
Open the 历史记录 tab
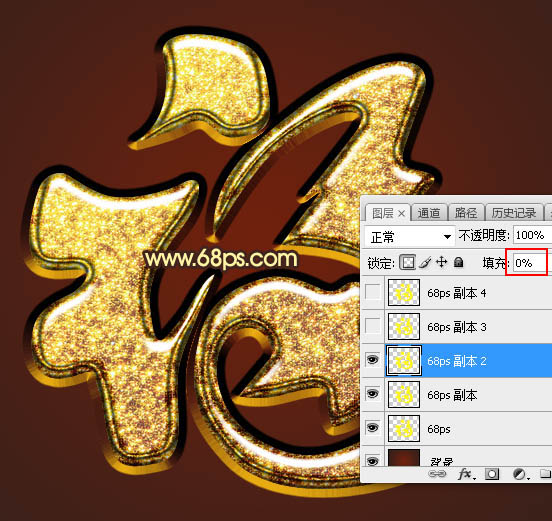pyautogui.click(x=514, y=213)
